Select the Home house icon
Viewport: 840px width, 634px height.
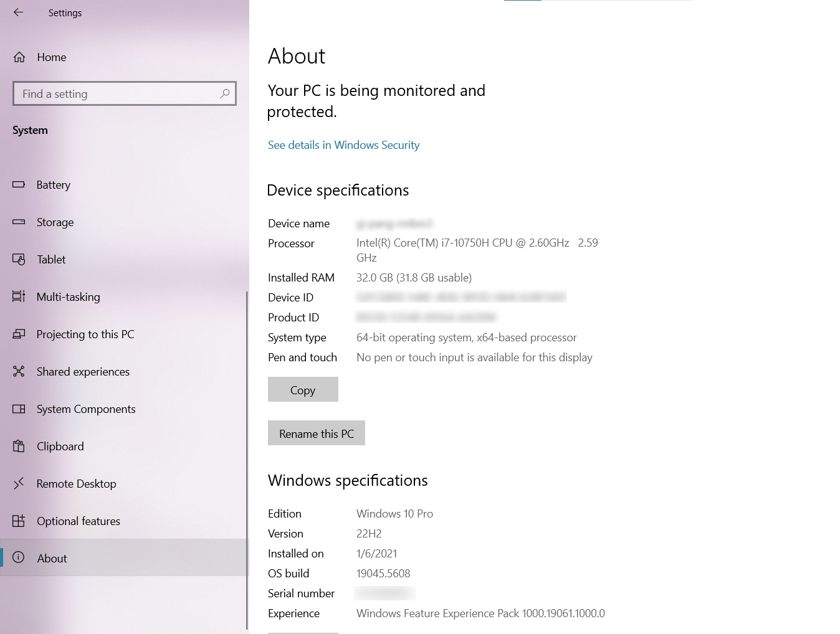point(19,57)
